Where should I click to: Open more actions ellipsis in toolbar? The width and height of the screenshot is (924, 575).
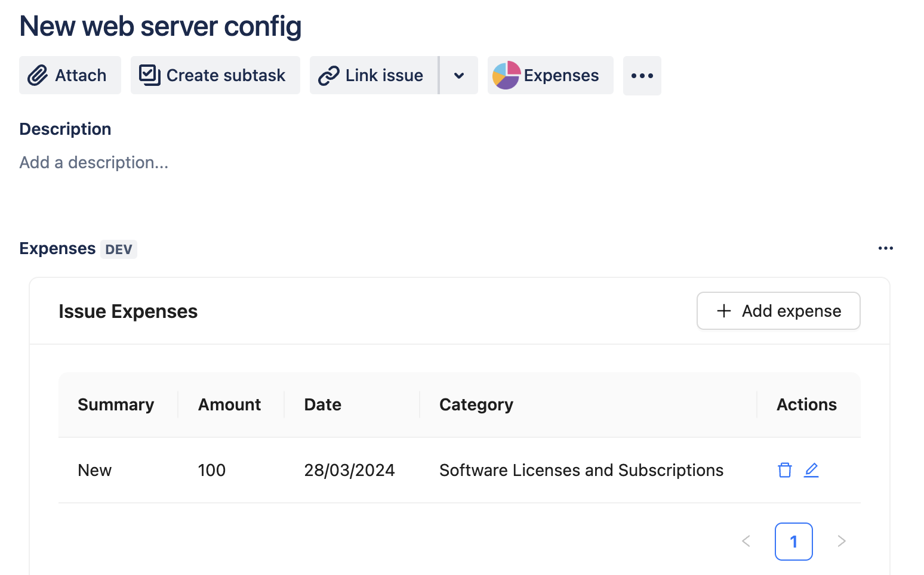[x=642, y=76]
